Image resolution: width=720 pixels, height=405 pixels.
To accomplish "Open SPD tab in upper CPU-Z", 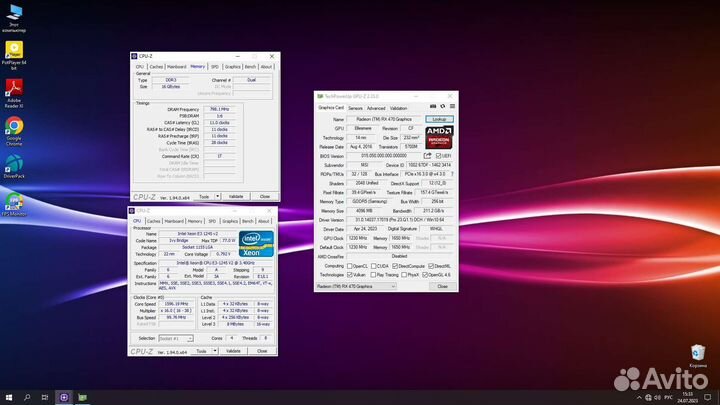I will (x=214, y=67).
